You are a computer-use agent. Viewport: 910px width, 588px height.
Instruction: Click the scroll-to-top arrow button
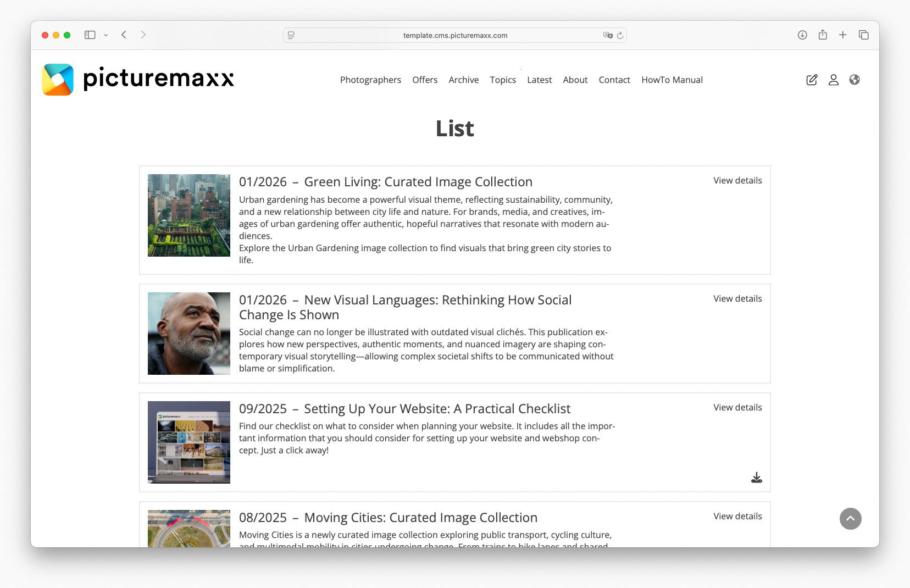pyautogui.click(x=851, y=518)
